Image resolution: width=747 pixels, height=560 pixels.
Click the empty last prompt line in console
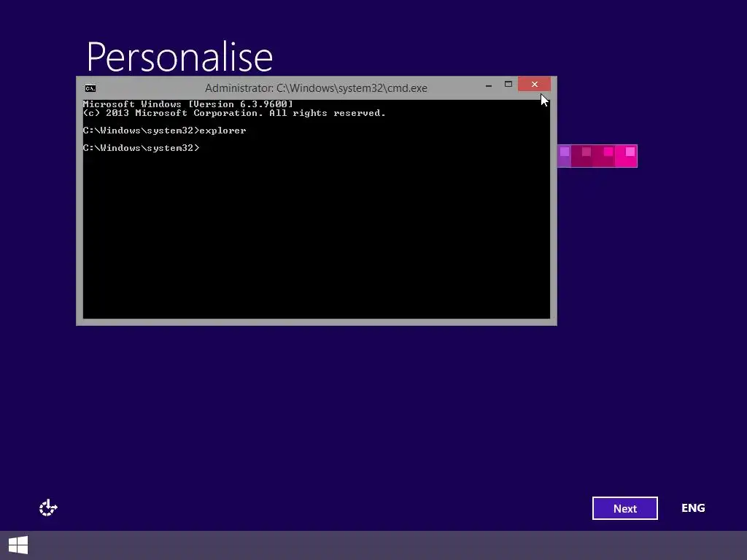tap(141, 148)
